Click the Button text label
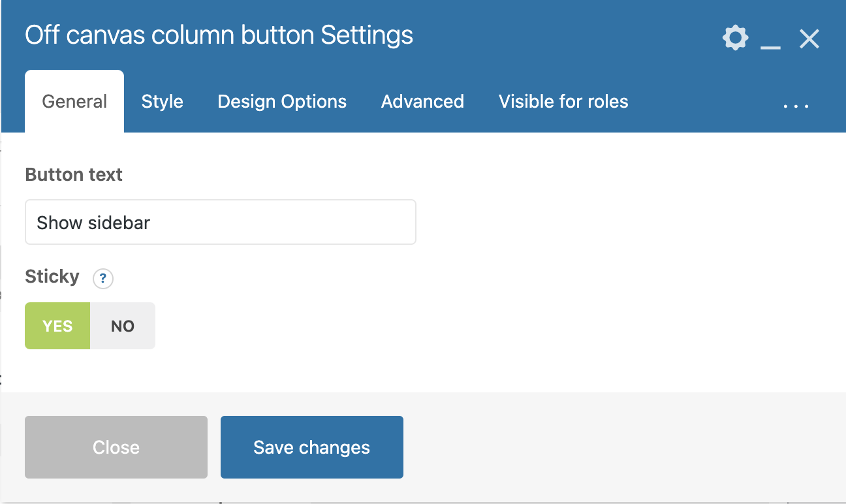846x504 pixels. coord(74,175)
